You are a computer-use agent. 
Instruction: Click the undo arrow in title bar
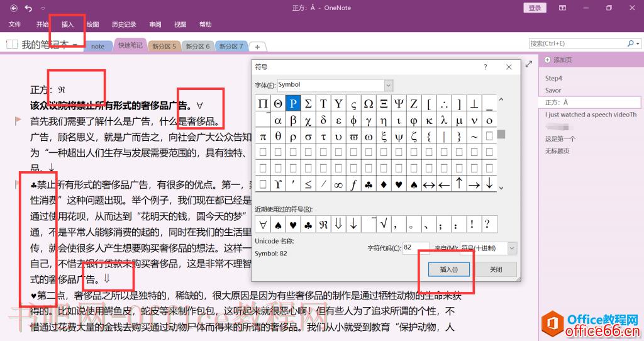pyautogui.click(x=28, y=8)
